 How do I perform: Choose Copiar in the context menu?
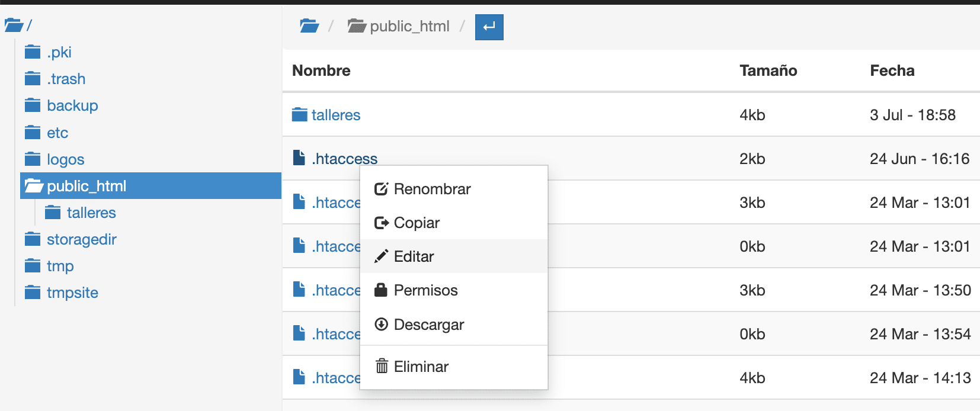417,223
